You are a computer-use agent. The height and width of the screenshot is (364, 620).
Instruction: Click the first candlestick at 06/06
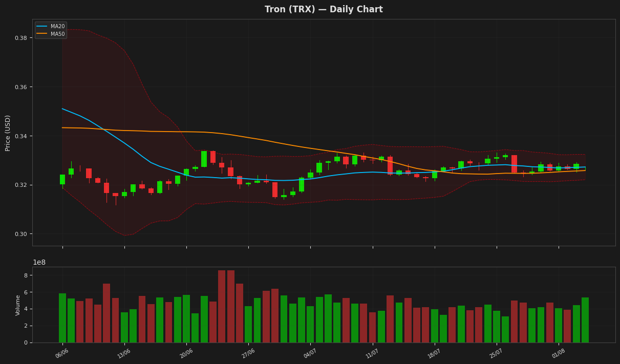pyautogui.click(x=62, y=179)
